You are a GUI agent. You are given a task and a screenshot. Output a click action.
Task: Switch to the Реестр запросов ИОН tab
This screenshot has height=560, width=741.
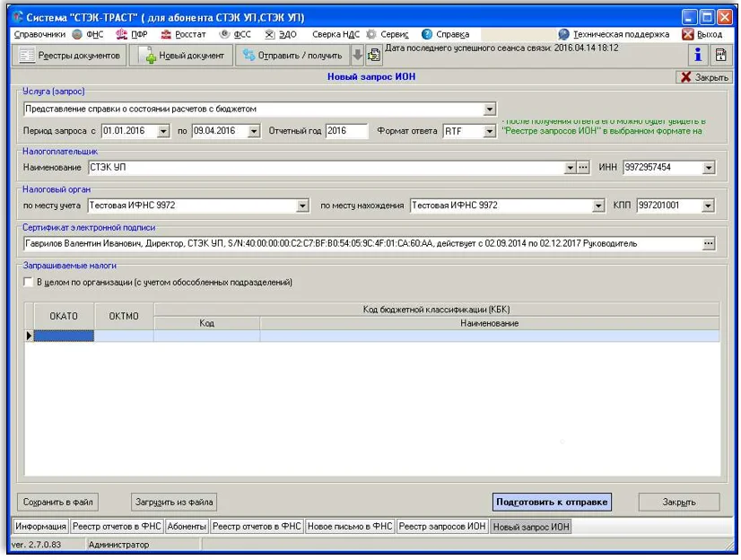pos(442,527)
